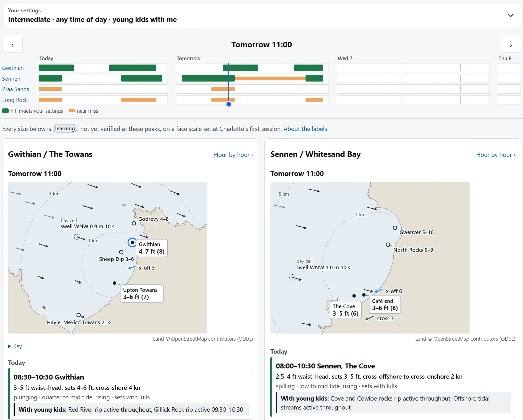Open Sennen Hour by hour link
523x420 pixels.
496,155
